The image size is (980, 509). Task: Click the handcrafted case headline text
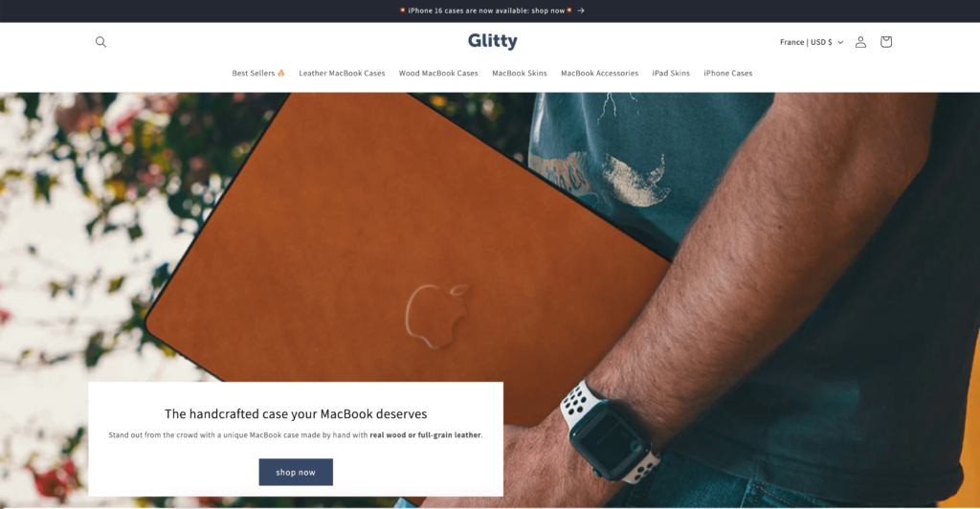tap(296, 413)
